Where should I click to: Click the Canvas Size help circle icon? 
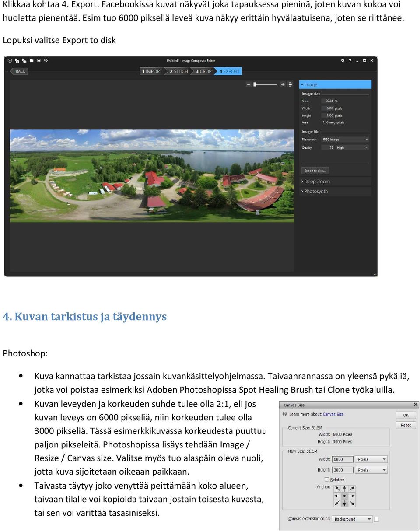(x=285, y=414)
